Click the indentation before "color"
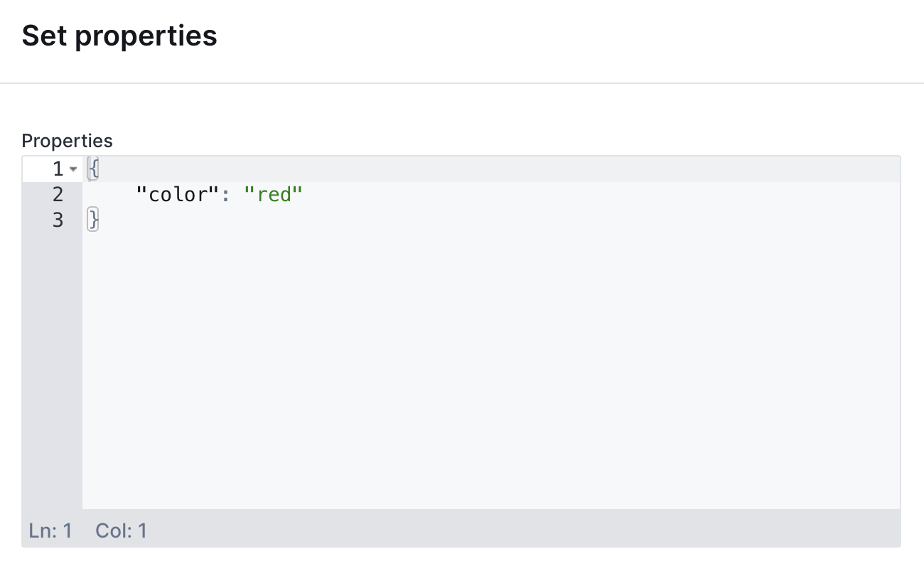Viewport: 924px width, 576px height. 110,195
